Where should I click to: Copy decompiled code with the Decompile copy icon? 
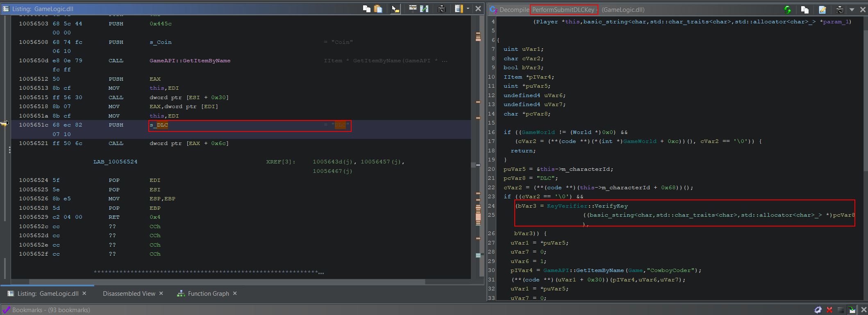[804, 10]
